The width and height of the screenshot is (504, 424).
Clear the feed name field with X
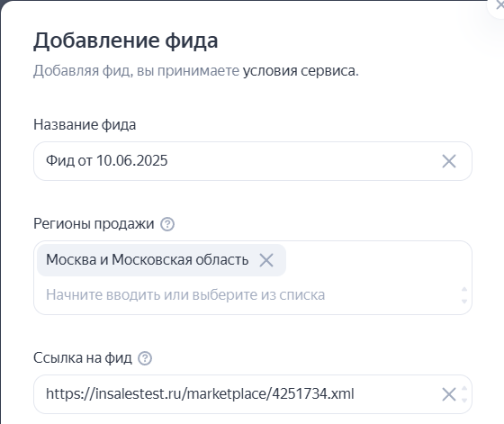pos(449,161)
